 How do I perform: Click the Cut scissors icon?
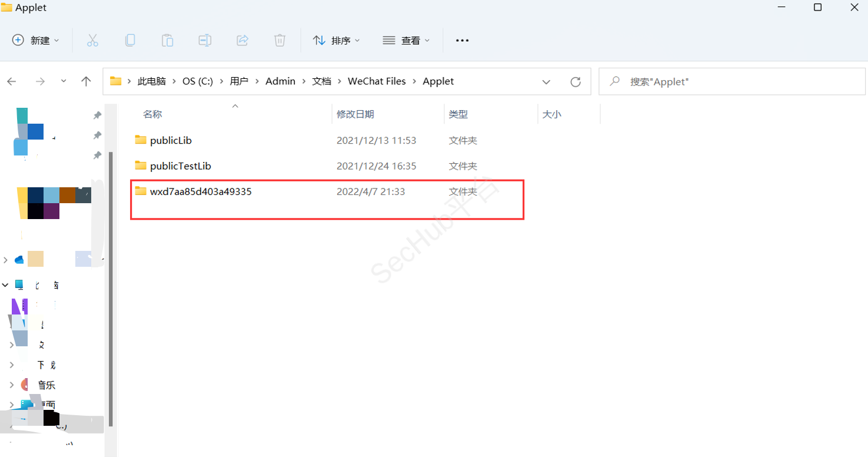coord(92,40)
